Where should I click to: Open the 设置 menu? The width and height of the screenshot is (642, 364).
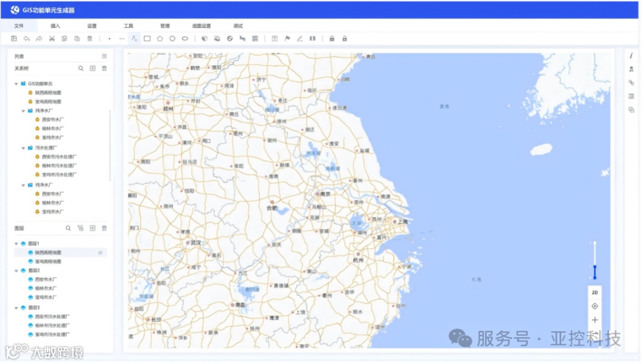point(92,26)
